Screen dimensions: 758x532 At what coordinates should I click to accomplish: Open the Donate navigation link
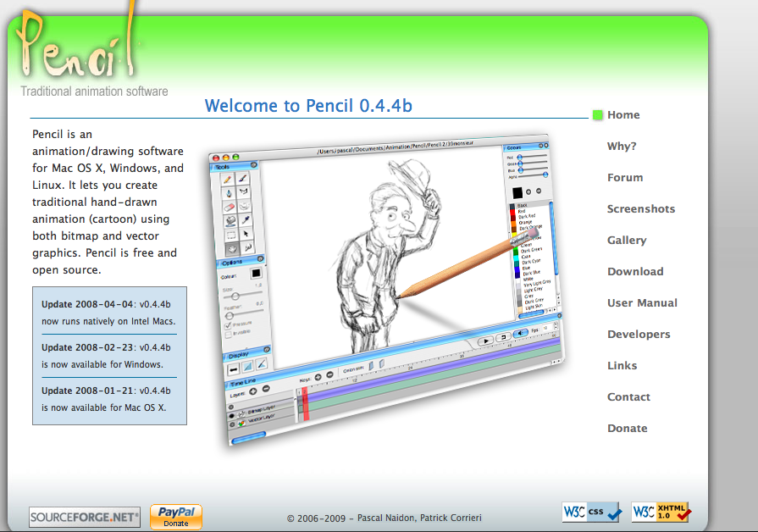pos(627,428)
